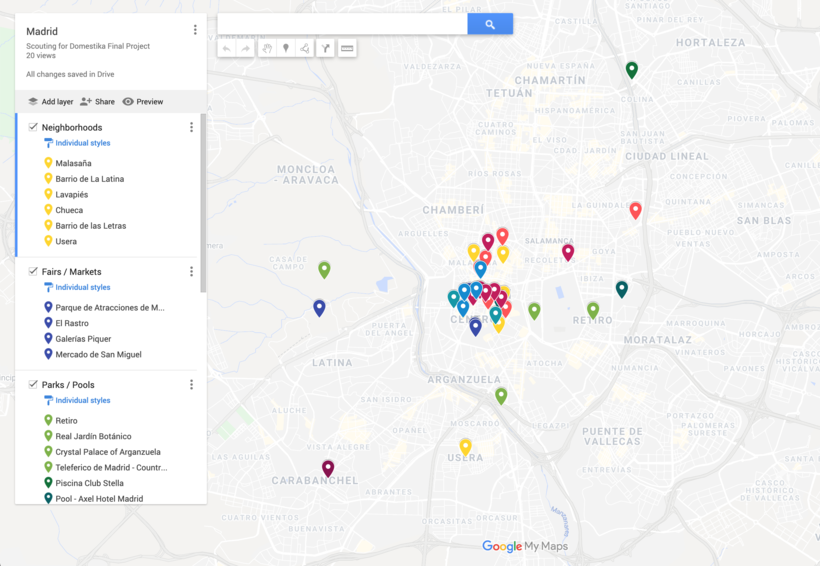Click the yellow pin beside Recoletos label

pos(503,254)
